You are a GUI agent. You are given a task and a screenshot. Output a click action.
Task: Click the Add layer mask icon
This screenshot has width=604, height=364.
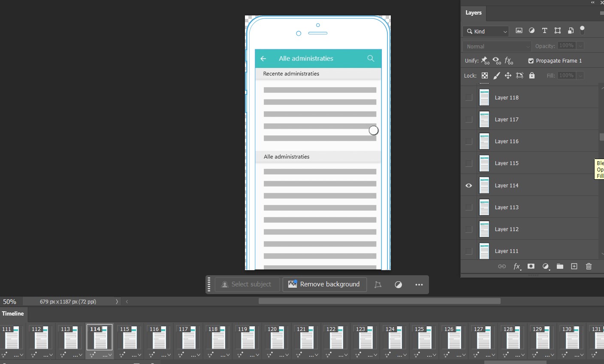click(531, 266)
